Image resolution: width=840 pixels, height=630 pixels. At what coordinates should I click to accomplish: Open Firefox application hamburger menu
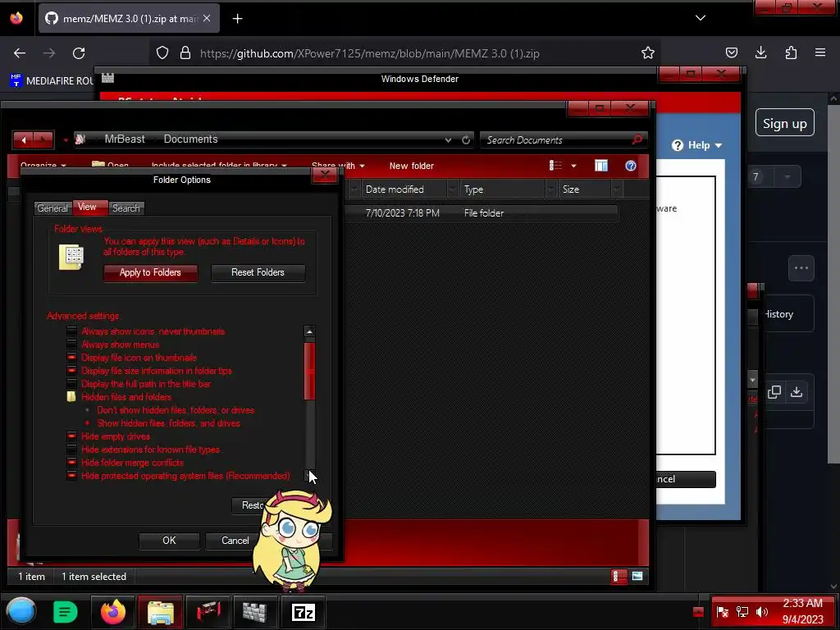pyautogui.click(x=820, y=52)
